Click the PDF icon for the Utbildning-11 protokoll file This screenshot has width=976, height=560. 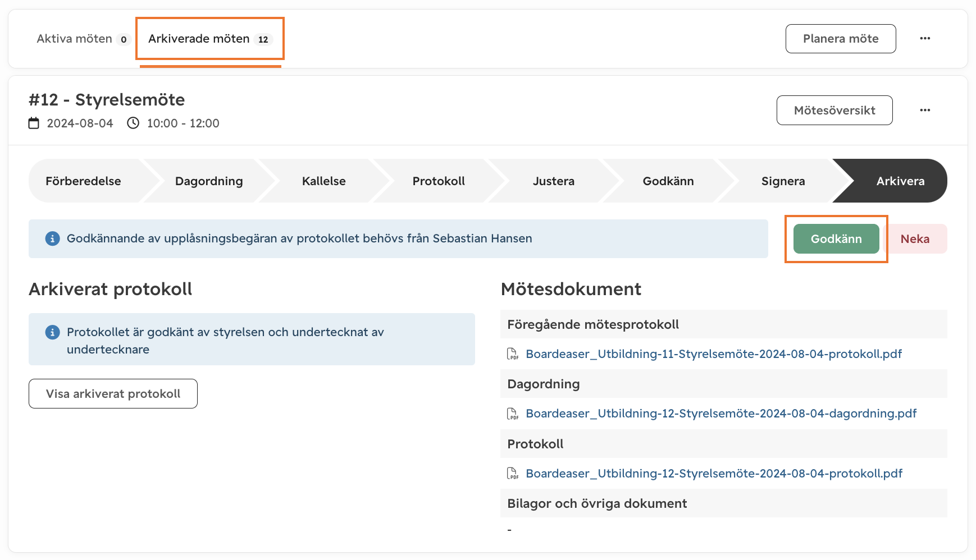513,354
